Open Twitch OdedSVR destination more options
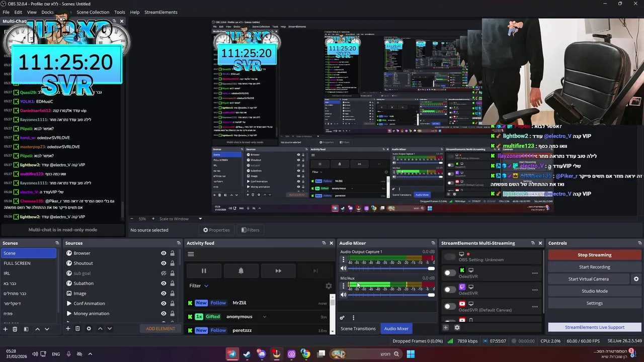The width and height of the screenshot is (644, 362). (x=535, y=290)
